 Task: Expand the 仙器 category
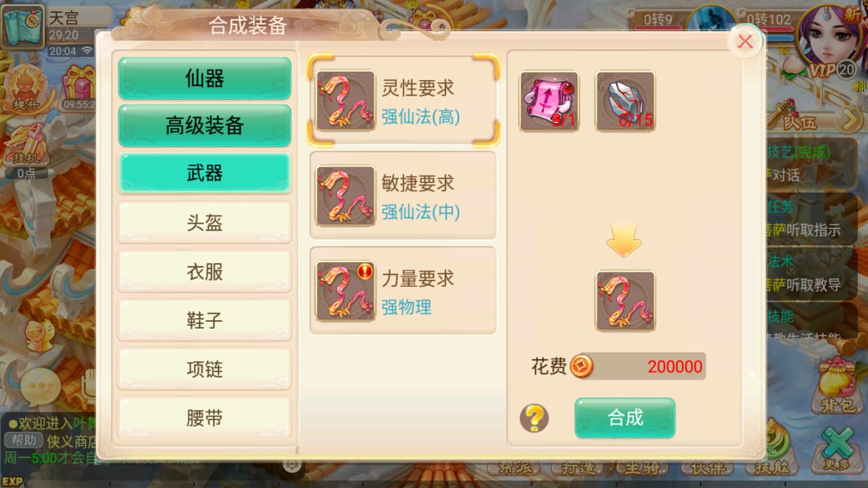click(205, 79)
